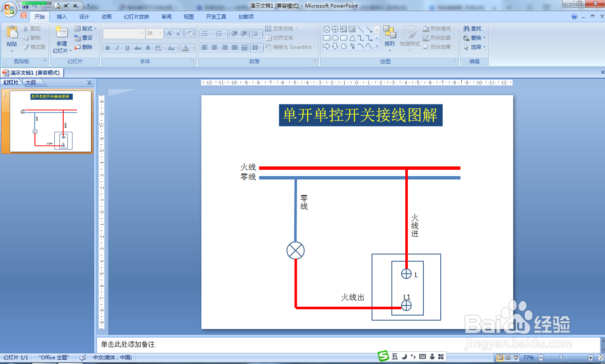The image size is (605, 364).
Task: Select the vertical text box shape
Action: tap(352, 29)
